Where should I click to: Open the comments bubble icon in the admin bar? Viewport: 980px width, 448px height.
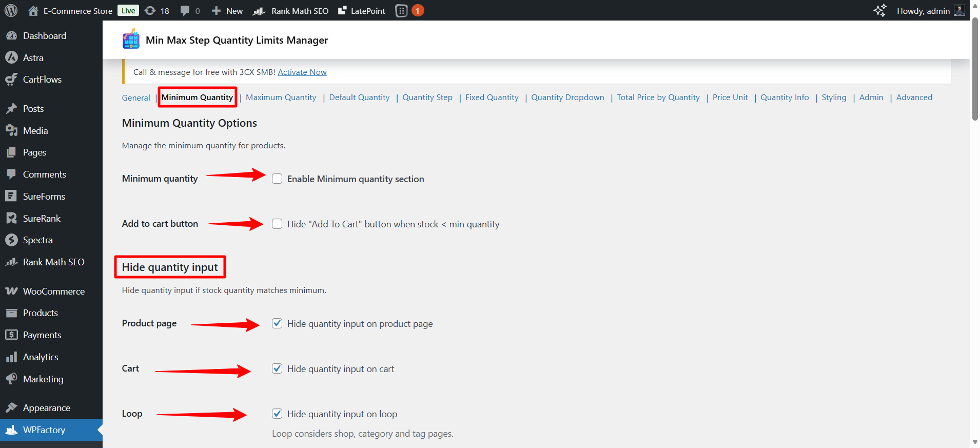coord(185,11)
